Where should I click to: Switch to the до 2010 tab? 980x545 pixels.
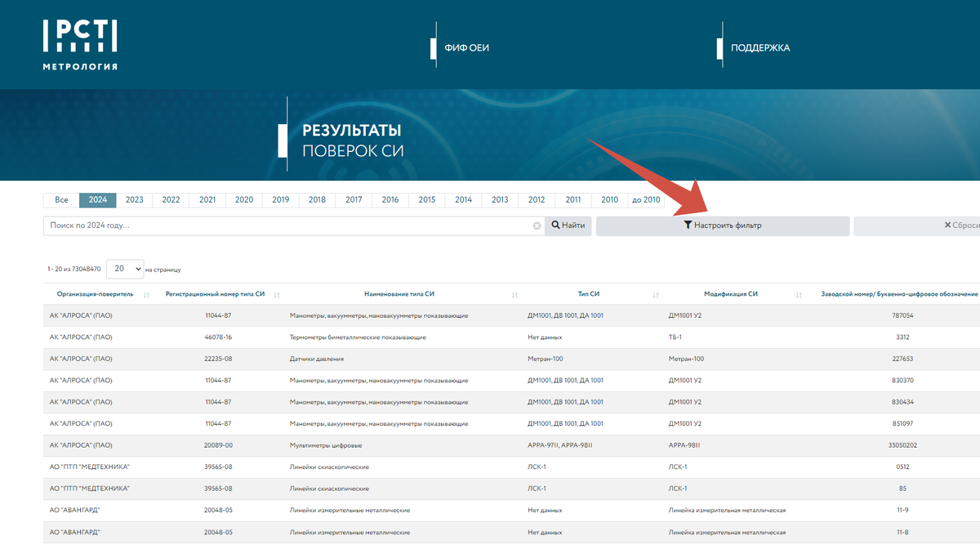pos(646,200)
